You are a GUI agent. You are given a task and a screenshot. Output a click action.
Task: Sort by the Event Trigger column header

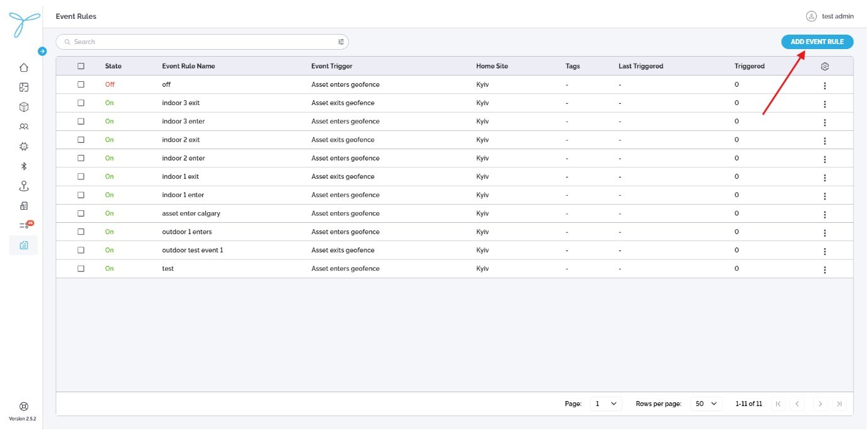(332, 66)
